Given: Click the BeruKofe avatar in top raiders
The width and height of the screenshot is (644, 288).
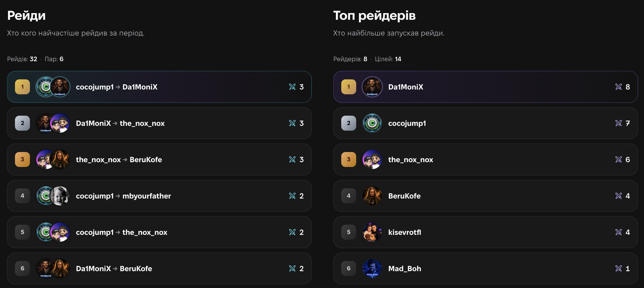Looking at the screenshot, I should point(372,196).
